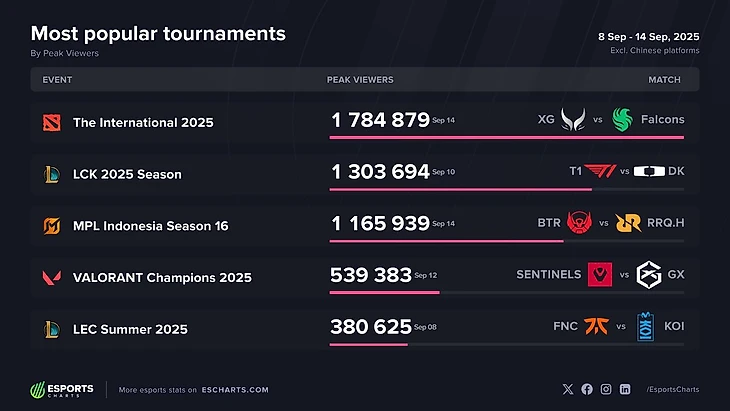
Task: Click the VALORANT logo icon
Action: 51,277
